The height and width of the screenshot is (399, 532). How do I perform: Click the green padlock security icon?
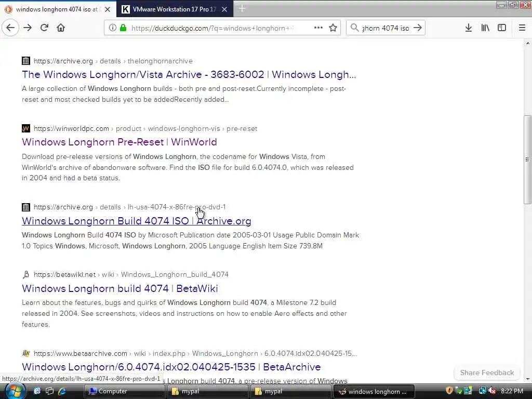pyautogui.click(x=123, y=28)
